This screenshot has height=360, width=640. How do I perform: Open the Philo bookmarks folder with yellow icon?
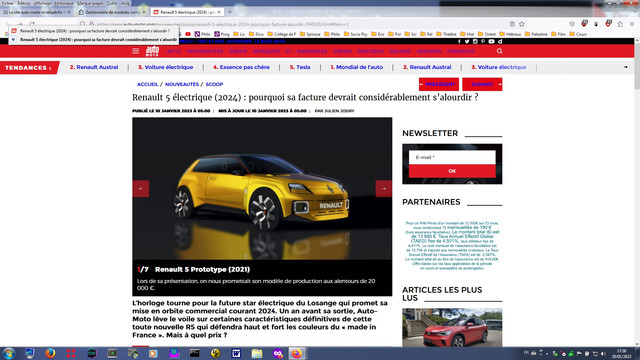click(332, 34)
